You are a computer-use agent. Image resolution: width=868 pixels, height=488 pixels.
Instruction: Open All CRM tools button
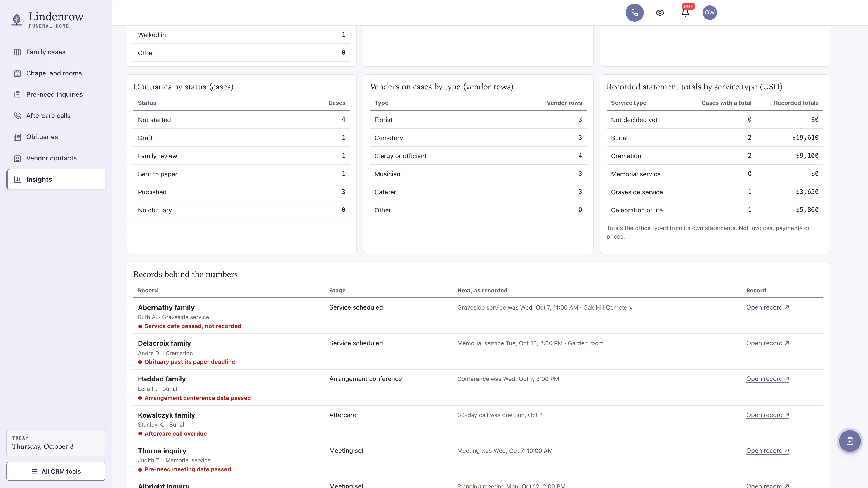(x=56, y=471)
